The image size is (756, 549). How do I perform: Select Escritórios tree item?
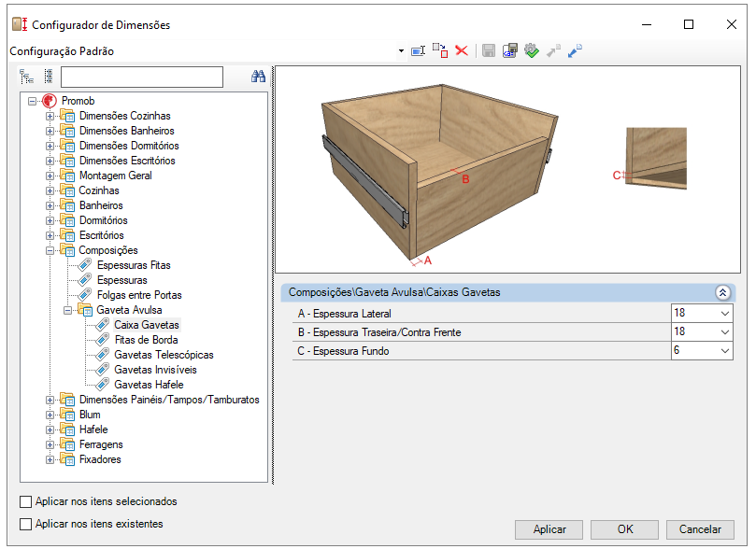click(101, 235)
